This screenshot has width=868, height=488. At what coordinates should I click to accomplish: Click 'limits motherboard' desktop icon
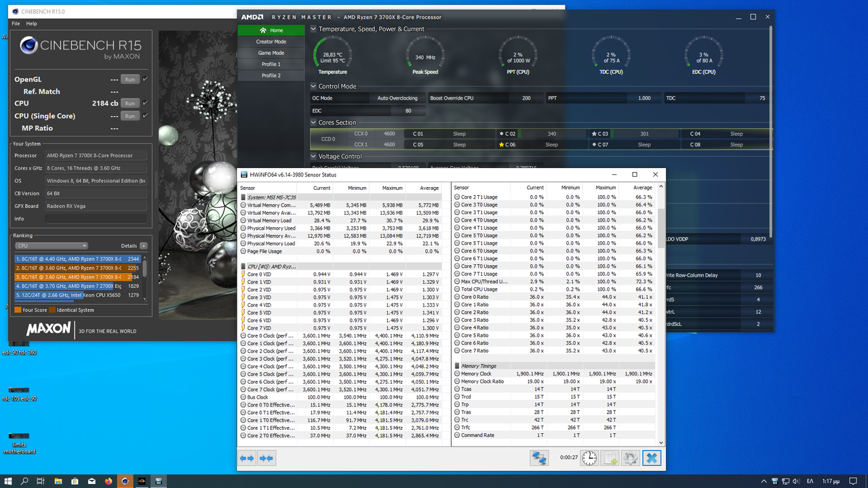(x=19, y=442)
